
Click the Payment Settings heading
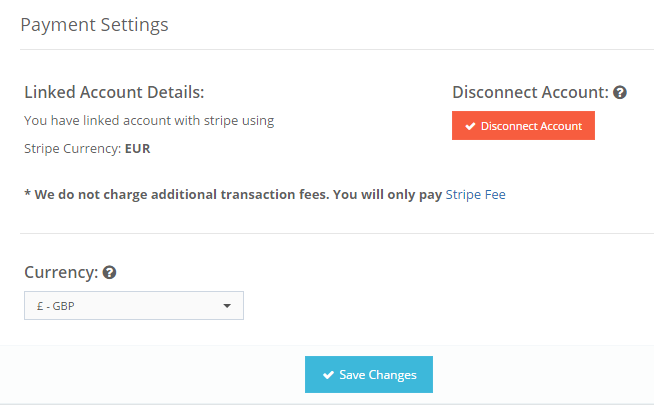pos(94,24)
